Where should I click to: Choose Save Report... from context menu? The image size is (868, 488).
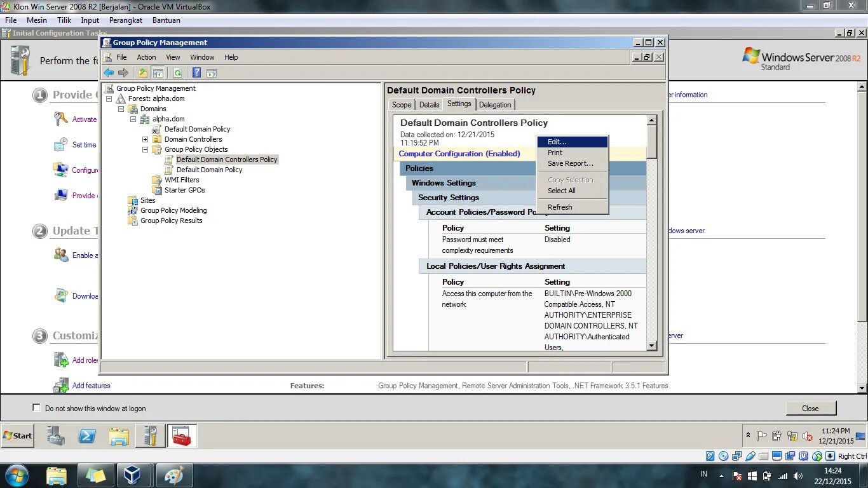click(573, 163)
